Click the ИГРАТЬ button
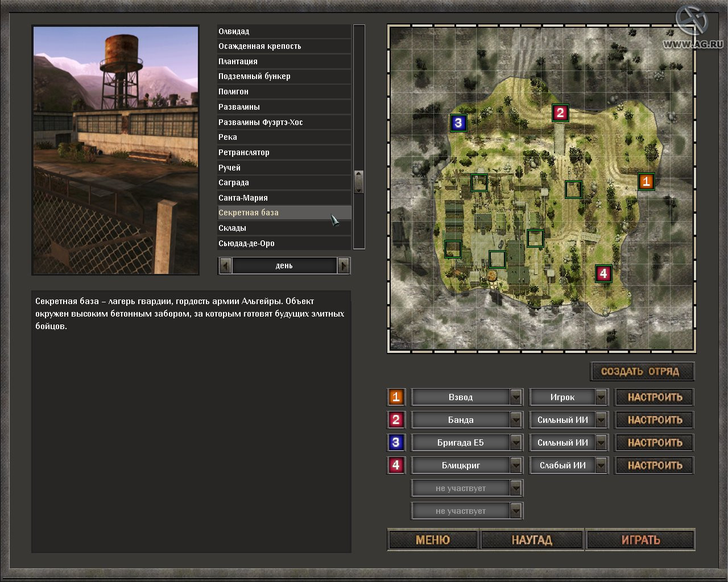This screenshot has height=582, width=728. click(640, 540)
